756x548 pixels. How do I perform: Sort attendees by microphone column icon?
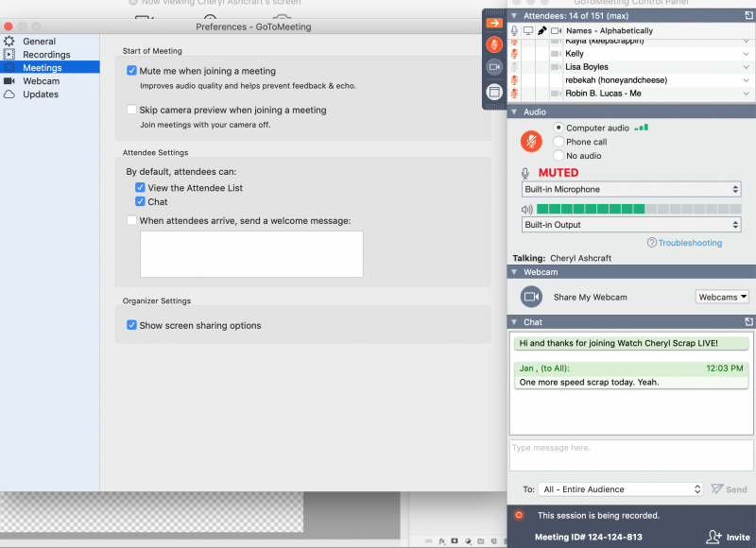514,31
